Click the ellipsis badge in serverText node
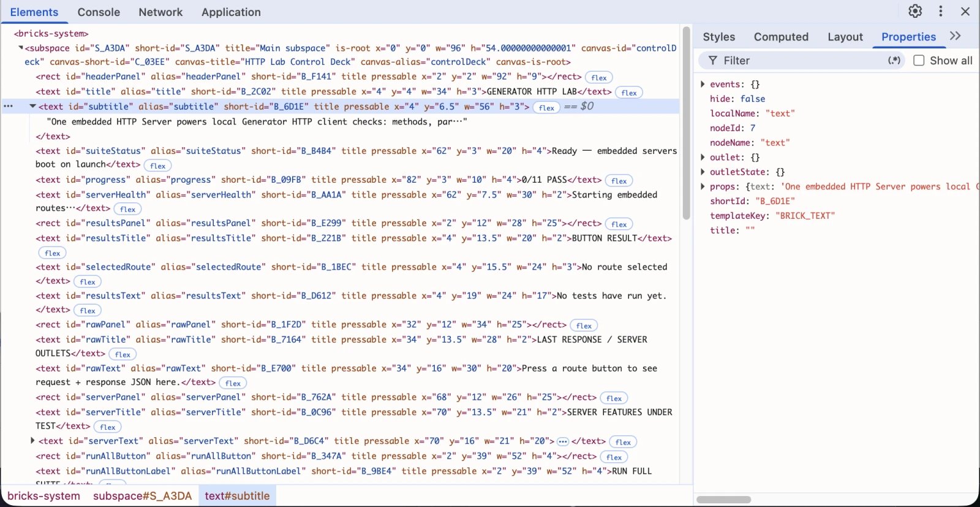Image resolution: width=980 pixels, height=507 pixels. (x=563, y=441)
